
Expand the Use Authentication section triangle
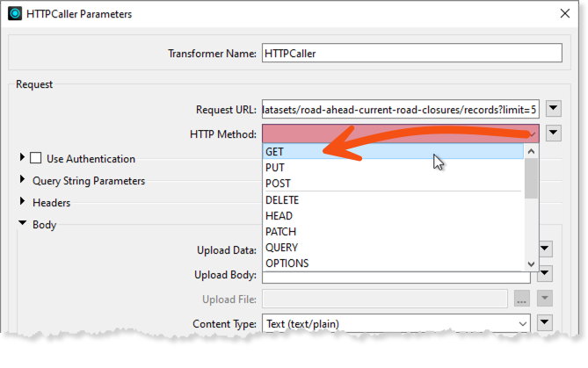(x=22, y=159)
